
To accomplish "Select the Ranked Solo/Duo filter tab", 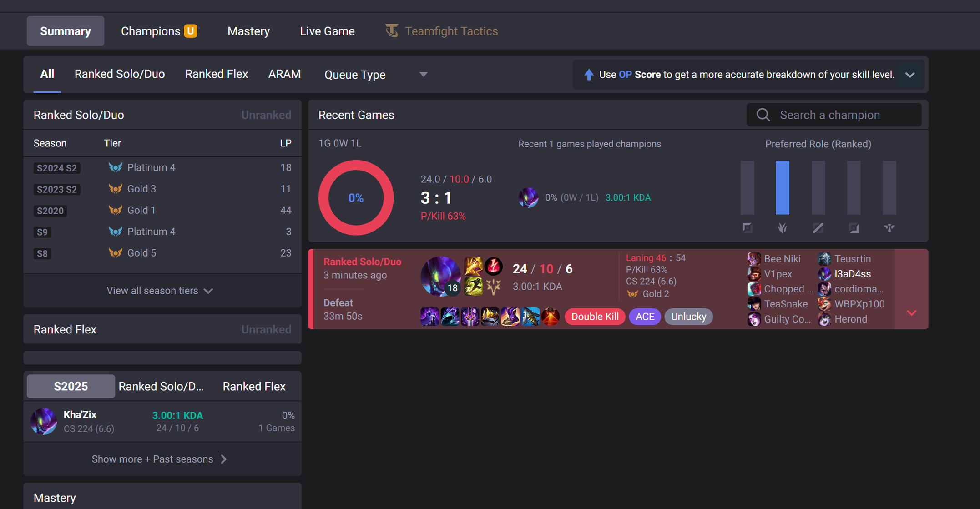I will coord(120,74).
